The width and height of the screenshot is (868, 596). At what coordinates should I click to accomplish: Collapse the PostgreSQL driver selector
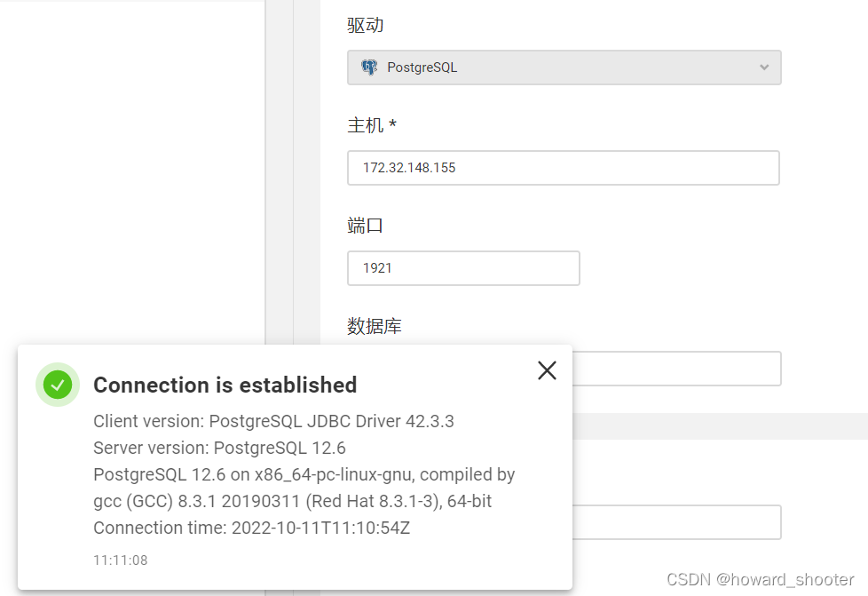pos(763,67)
